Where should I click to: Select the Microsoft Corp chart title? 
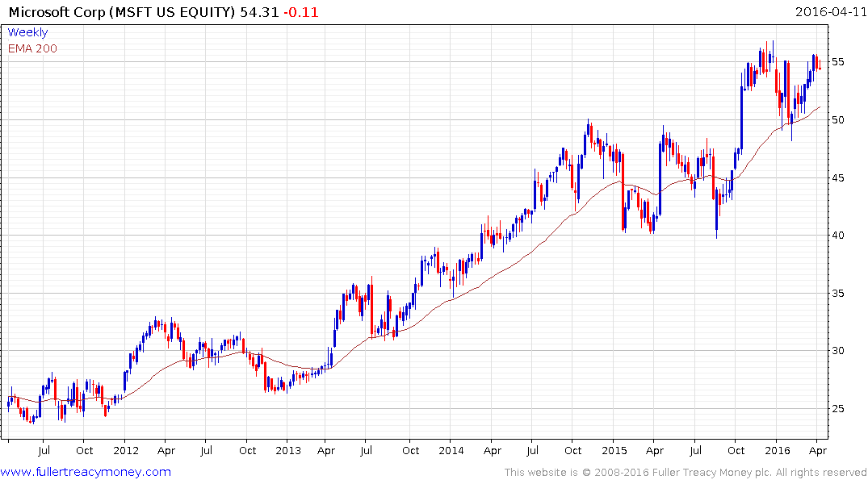[x=122, y=12]
